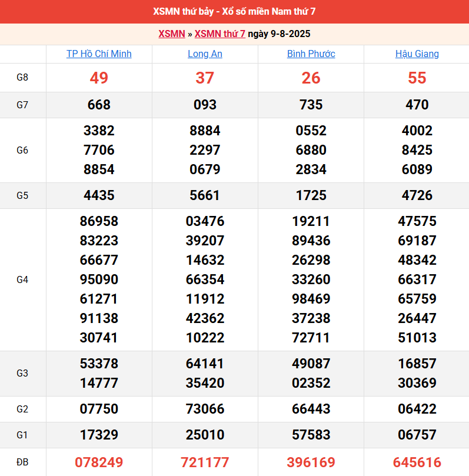
Task: Click G4 number 65759
Action: pyautogui.click(x=417, y=299)
